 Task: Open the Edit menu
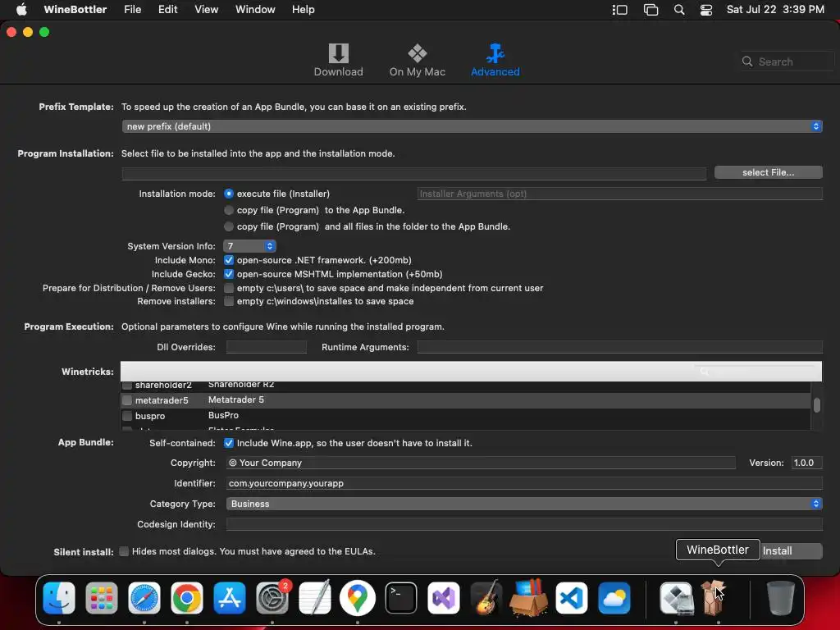pos(167,10)
